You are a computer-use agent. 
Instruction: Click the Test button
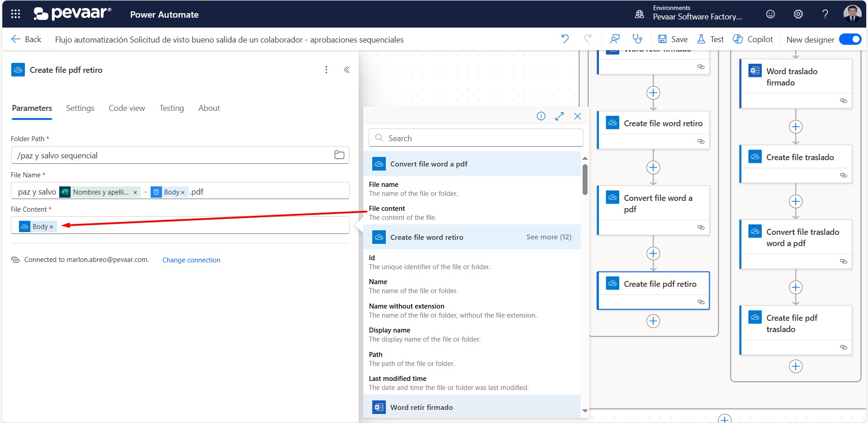[710, 39]
